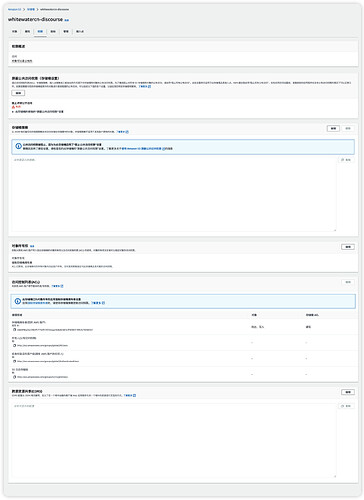Viewport: 364px width, 500px height.
Task: Click 删除 in the bucket policy section
Action: [x=348, y=128]
